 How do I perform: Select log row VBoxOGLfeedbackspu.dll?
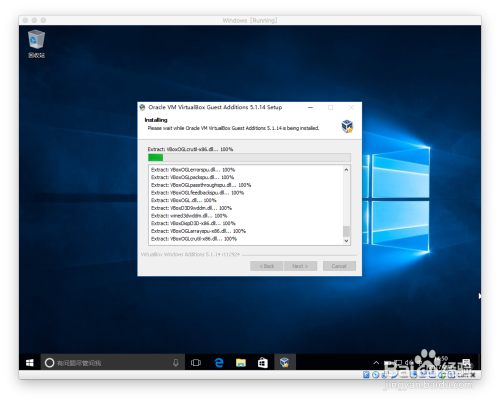(197, 193)
